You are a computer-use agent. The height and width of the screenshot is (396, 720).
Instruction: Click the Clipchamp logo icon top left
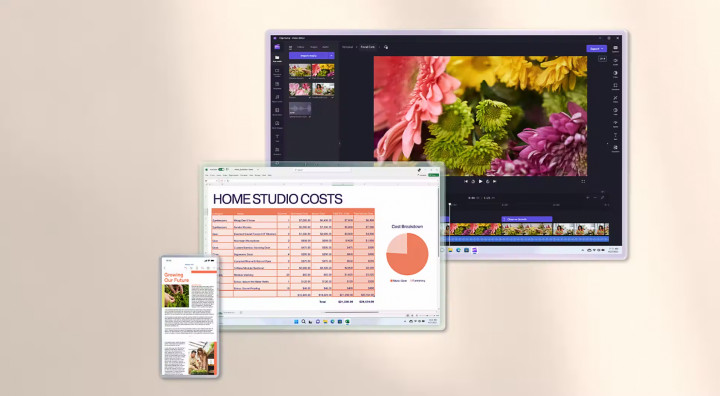click(x=277, y=47)
